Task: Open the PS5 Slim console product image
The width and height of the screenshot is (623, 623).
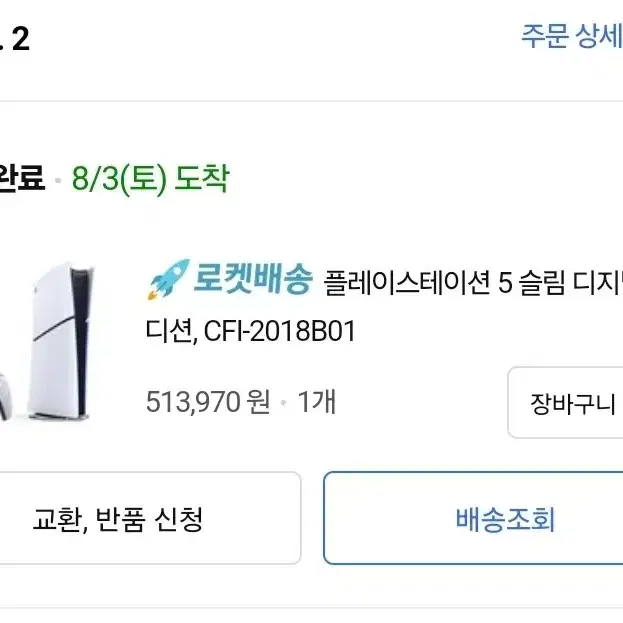Action: [x=62, y=340]
